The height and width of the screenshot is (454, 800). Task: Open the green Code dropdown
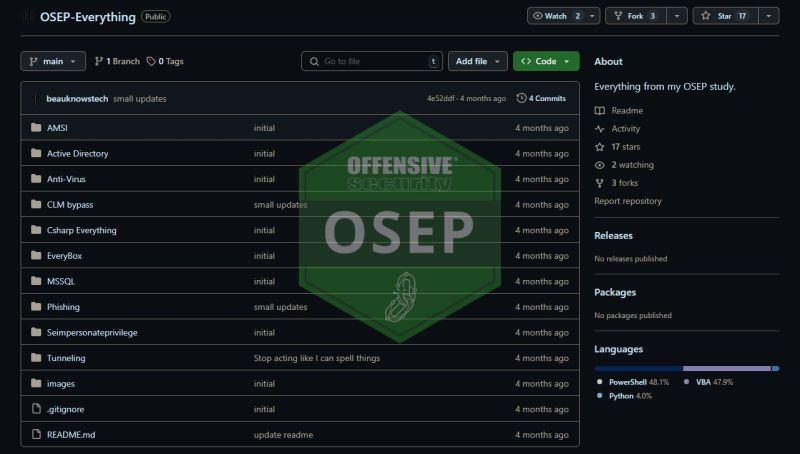click(546, 61)
